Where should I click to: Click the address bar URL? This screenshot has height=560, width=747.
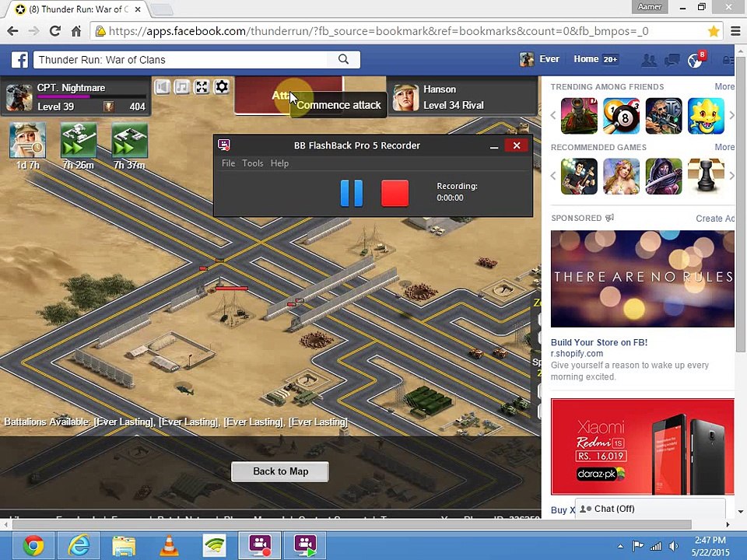(378, 31)
